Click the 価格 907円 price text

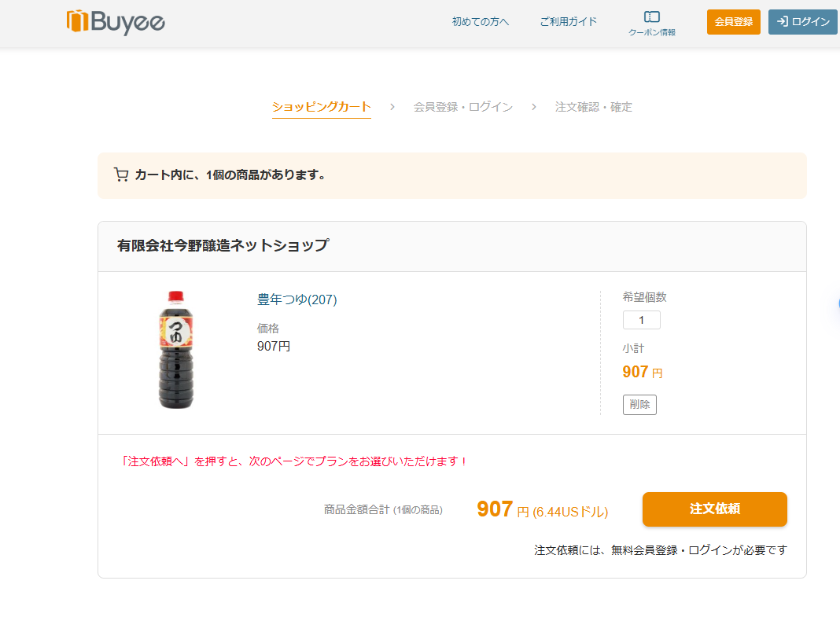[274, 347]
